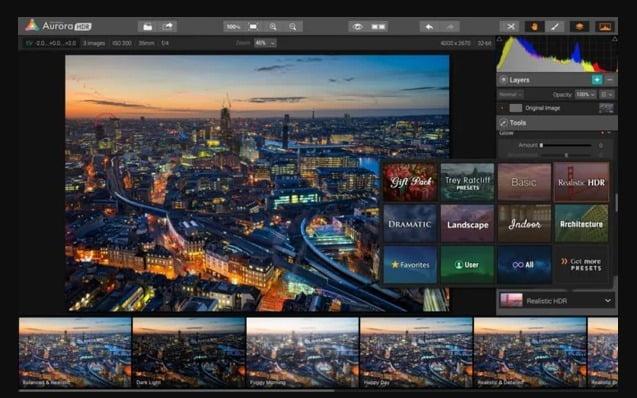Image resolution: width=637 pixels, height=398 pixels.
Task: Expand the Realistic HDR preset dropdown
Action: click(x=557, y=301)
